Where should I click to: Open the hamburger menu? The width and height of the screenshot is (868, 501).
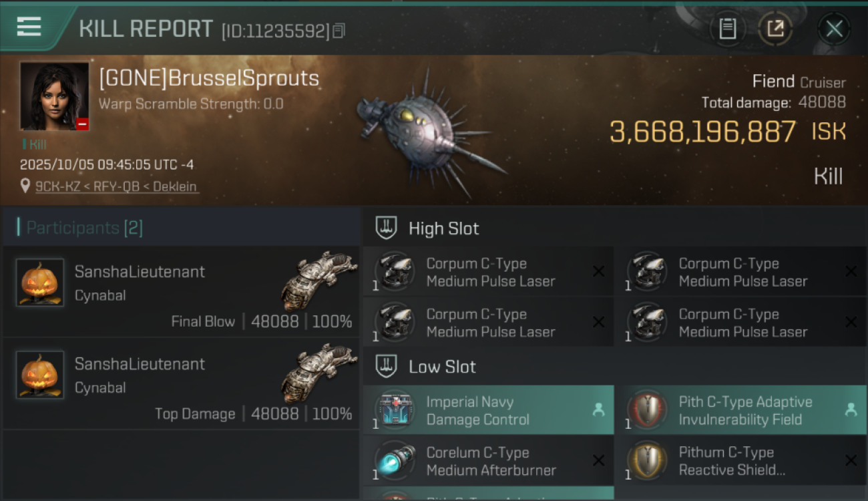[29, 27]
